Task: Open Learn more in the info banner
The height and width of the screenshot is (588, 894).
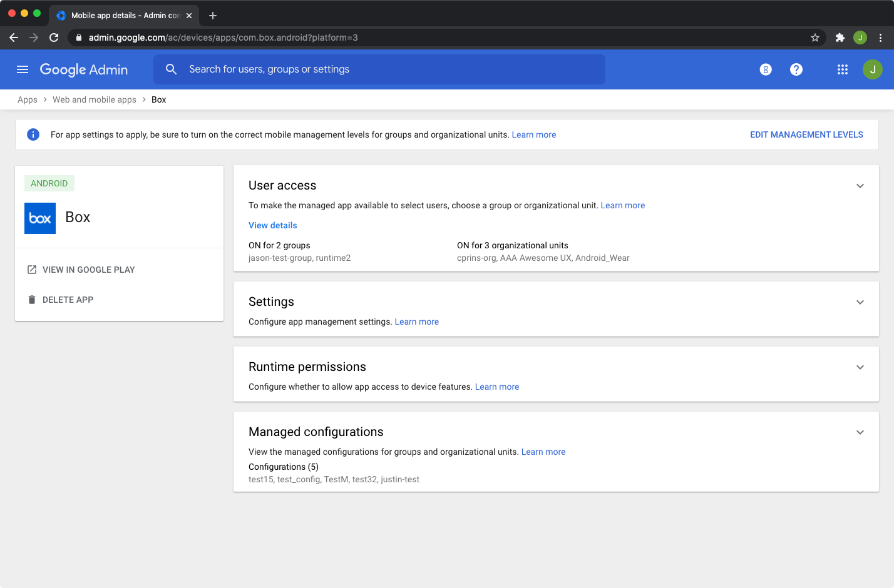Action: [534, 134]
